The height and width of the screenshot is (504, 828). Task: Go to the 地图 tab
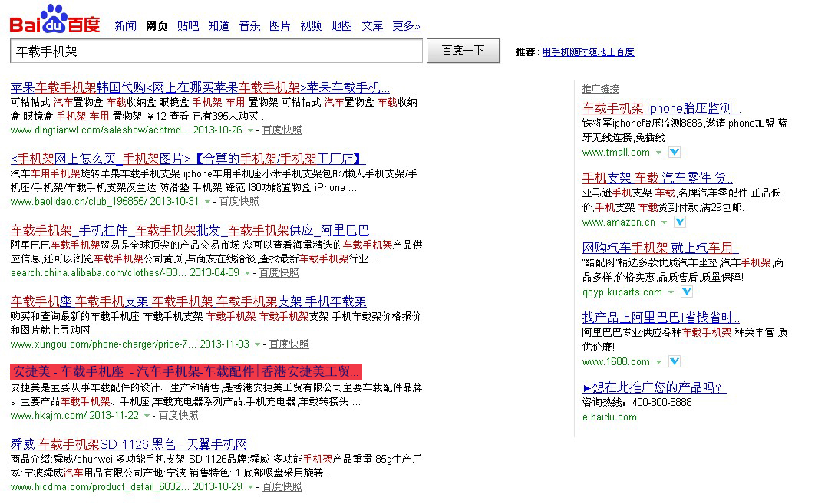click(341, 26)
